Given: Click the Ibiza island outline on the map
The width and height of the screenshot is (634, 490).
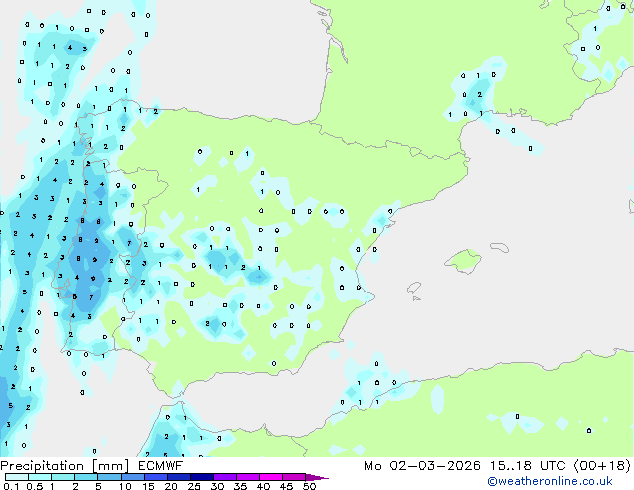Looking at the screenshot, I should coord(414,288).
